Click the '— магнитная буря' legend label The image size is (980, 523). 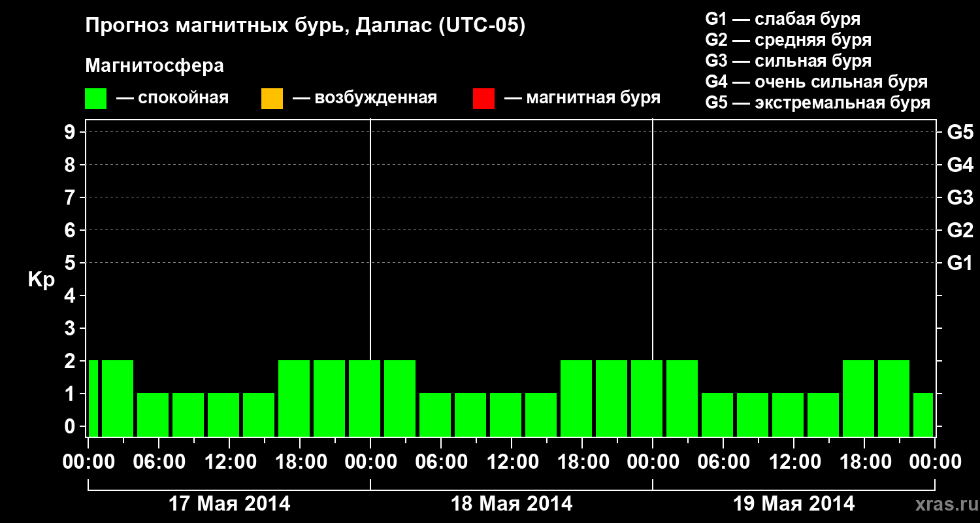click(x=583, y=98)
